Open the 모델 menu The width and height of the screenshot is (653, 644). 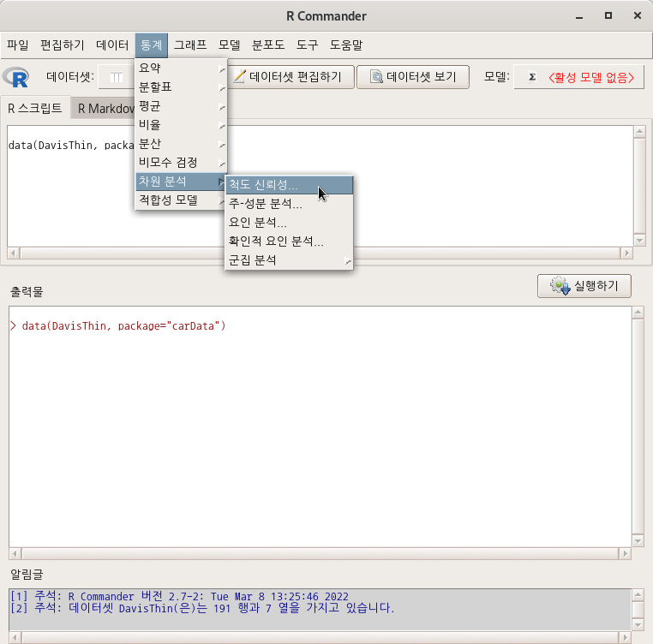pos(230,45)
